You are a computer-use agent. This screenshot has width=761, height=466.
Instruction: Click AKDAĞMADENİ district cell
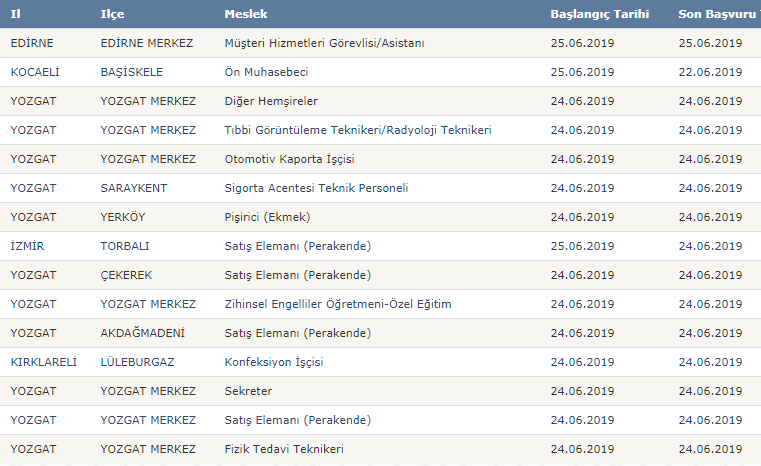(143, 333)
